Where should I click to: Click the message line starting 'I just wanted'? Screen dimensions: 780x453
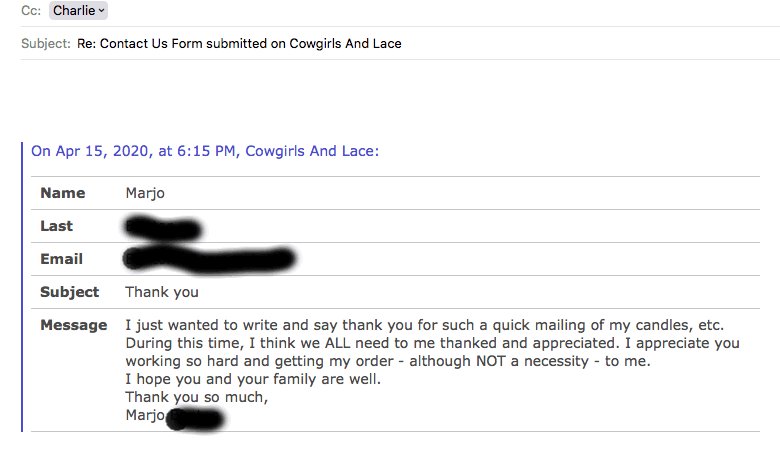(424, 325)
